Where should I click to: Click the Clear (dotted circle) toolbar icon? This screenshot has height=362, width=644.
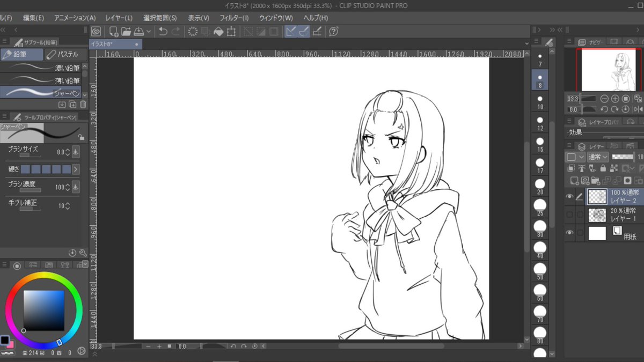[x=193, y=32]
